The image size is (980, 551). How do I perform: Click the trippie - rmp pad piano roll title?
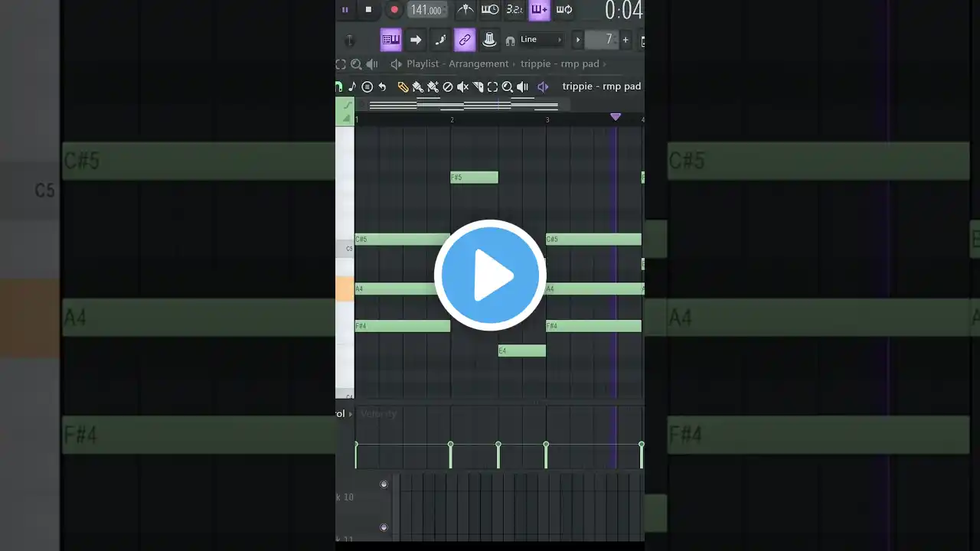601,86
